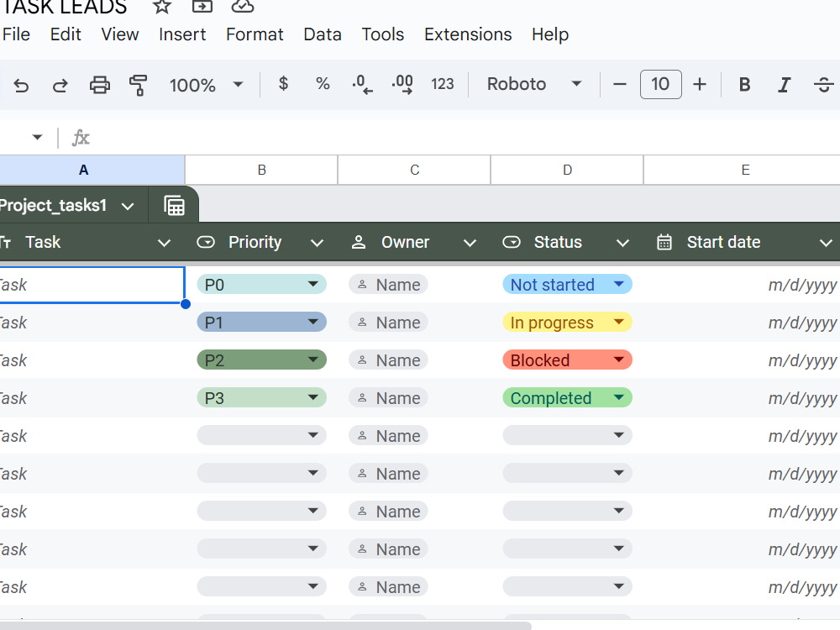Open the Task column header dropdown
The image size is (840, 630).
[x=164, y=243]
